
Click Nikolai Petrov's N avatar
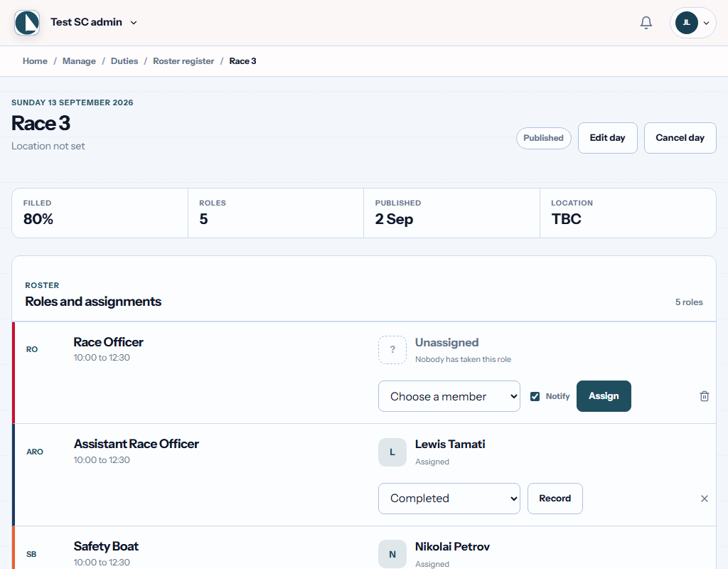coord(392,554)
